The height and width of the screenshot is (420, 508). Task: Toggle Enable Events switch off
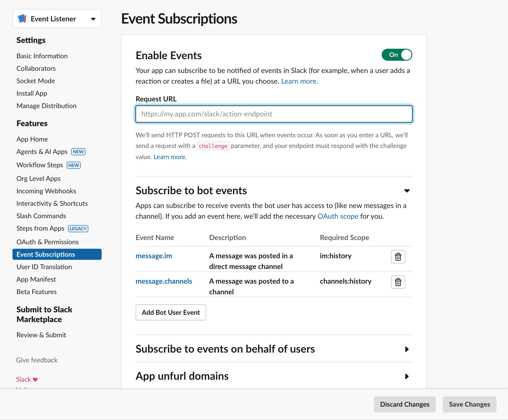pos(397,55)
